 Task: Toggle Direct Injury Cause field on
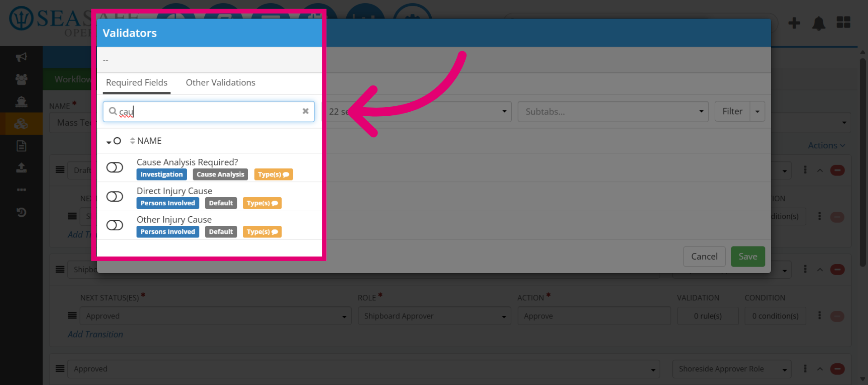pyautogui.click(x=114, y=196)
